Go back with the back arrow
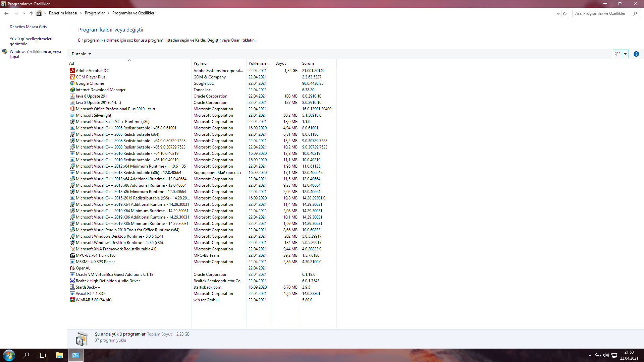 pyautogui.click(x=6, y=13)
